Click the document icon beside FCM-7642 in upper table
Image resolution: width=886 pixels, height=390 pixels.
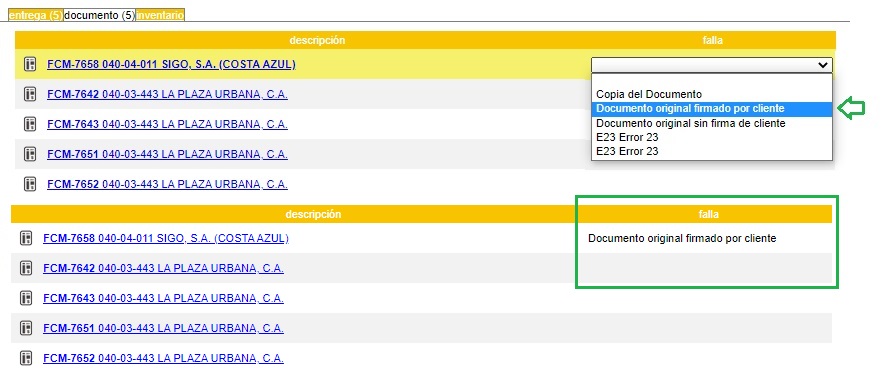(x=31, y=94)
